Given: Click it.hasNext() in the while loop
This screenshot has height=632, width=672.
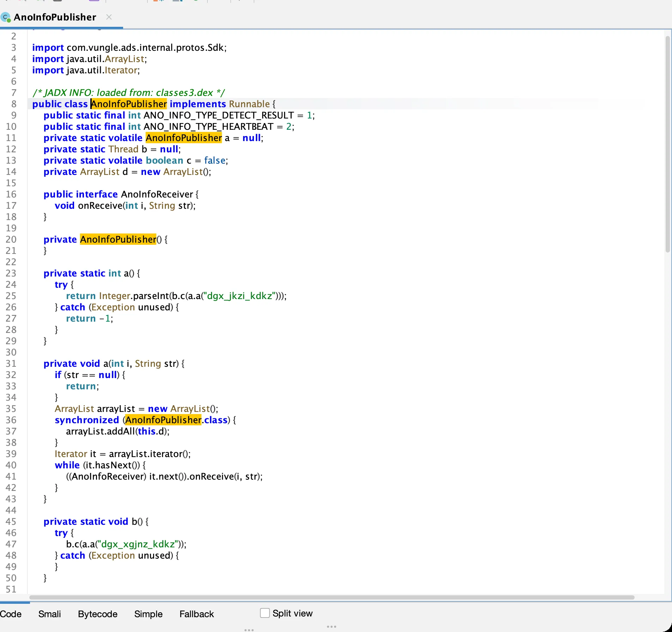Looking at the screenshot, I should (x=113, y=465).
